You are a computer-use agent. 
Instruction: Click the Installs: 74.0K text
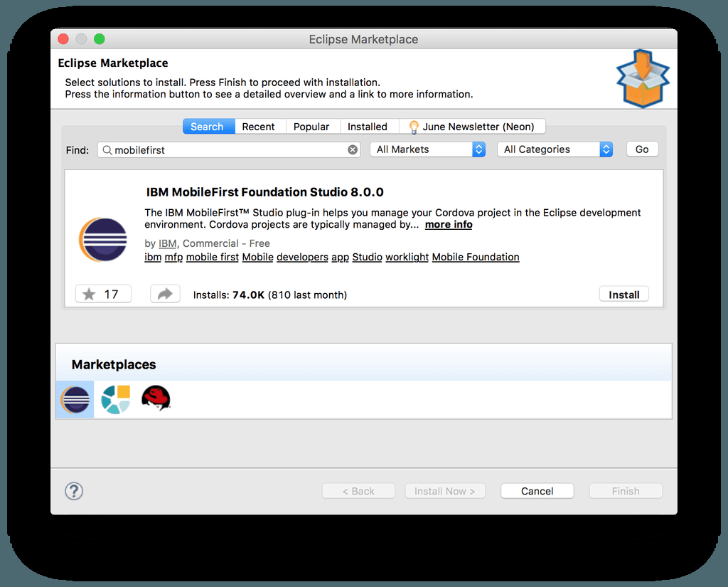coord(228,295)
